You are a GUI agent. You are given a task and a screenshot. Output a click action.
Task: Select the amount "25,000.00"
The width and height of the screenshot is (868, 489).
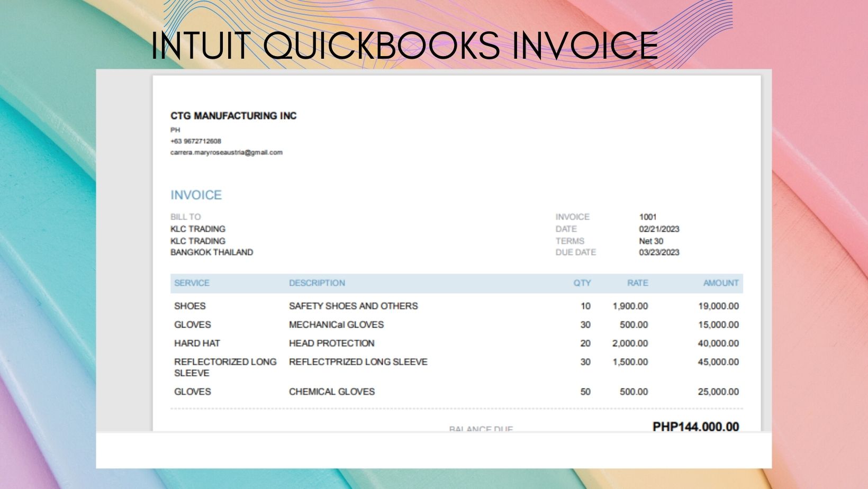click(x=719, y=392)
